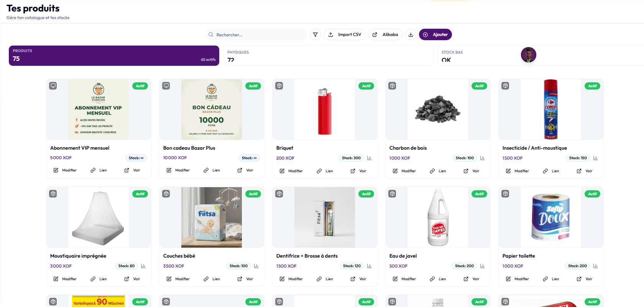The image size is (644, 307).
Task: Click Modifier on Abonnement VIP mensuel
Action: click(65, 170)
